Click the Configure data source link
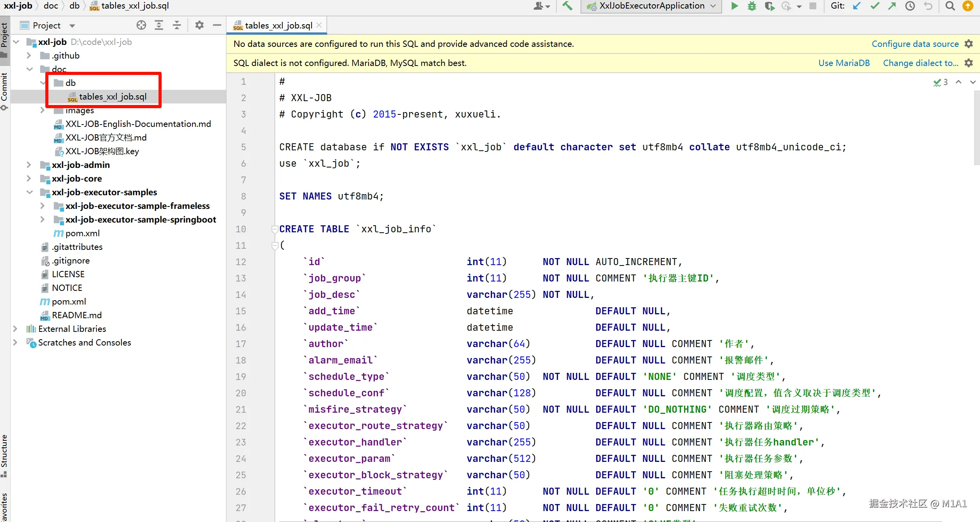 pos(915,44)
